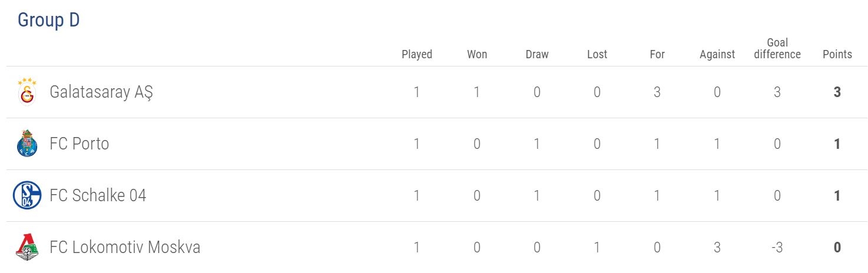Click the Points column header
The image size is (868, 273).
click(x=837, y=54)
